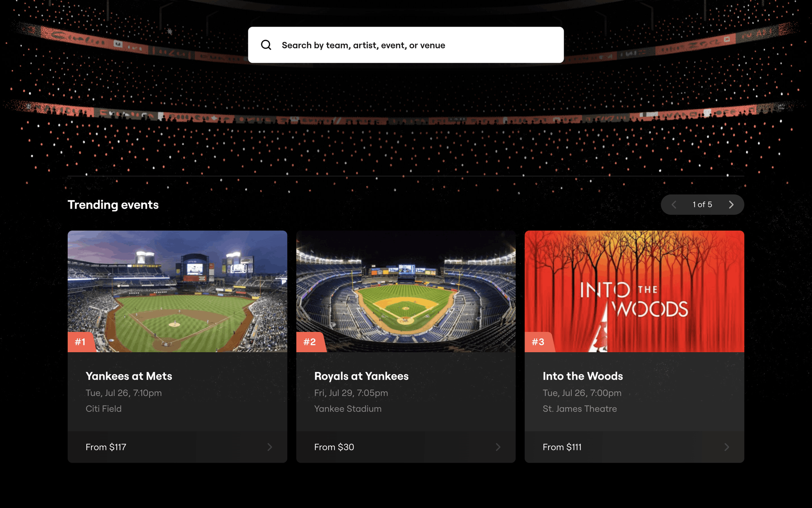Open the Into the Woods poster thumbnail

(x=634, y=291)
